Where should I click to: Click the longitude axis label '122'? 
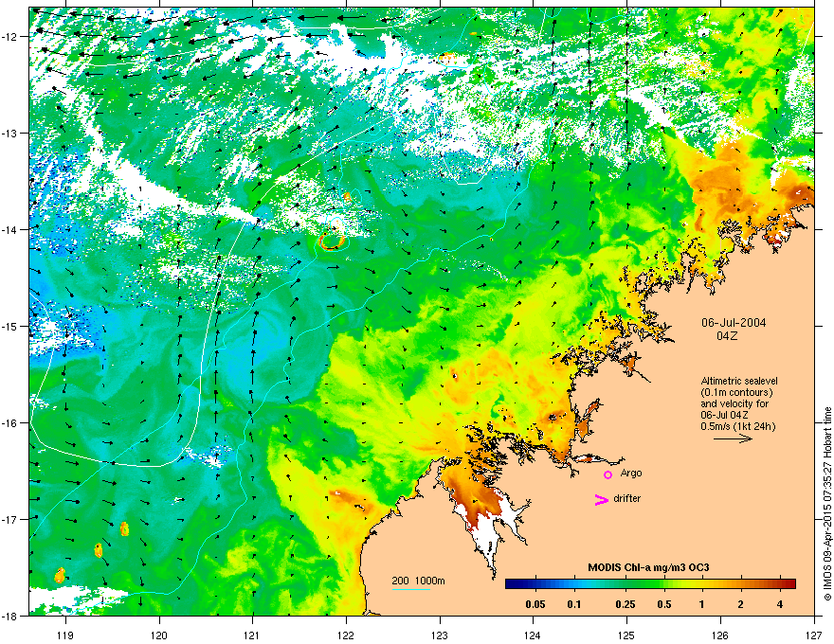coord(346,635)
